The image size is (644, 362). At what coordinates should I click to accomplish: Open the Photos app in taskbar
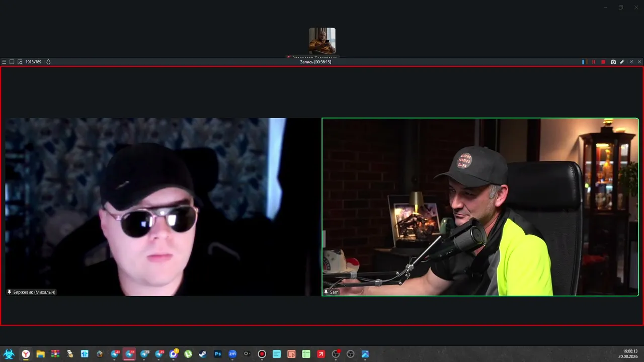tap(365, 354)
